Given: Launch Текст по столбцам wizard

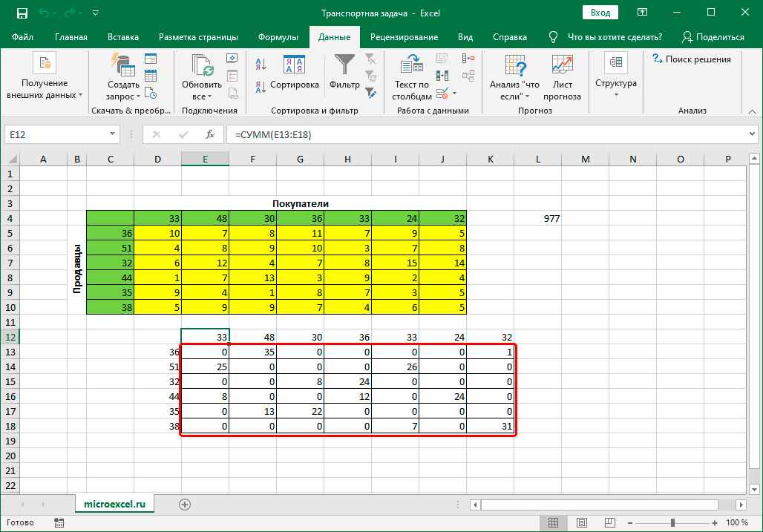Looking at the screenshot, I should coord(412,77).
